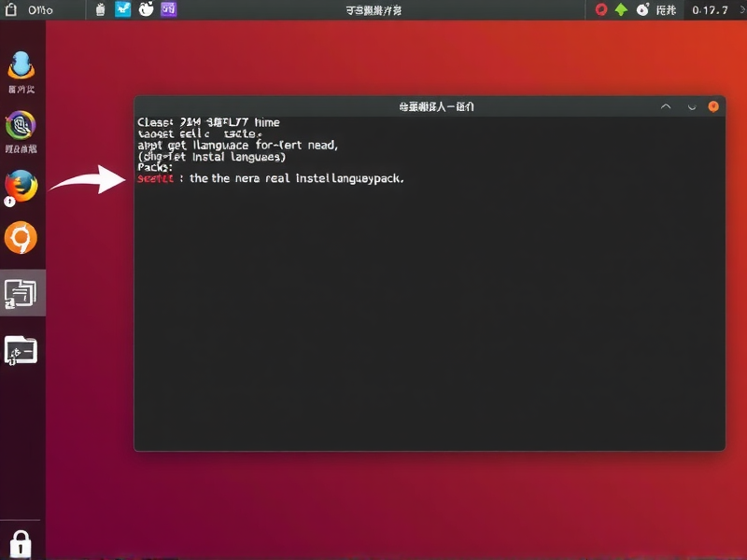The width and height of the screenshot is (747, 560).
Task: Open the blue bird messaging app in dock
Action: point(21,67)
